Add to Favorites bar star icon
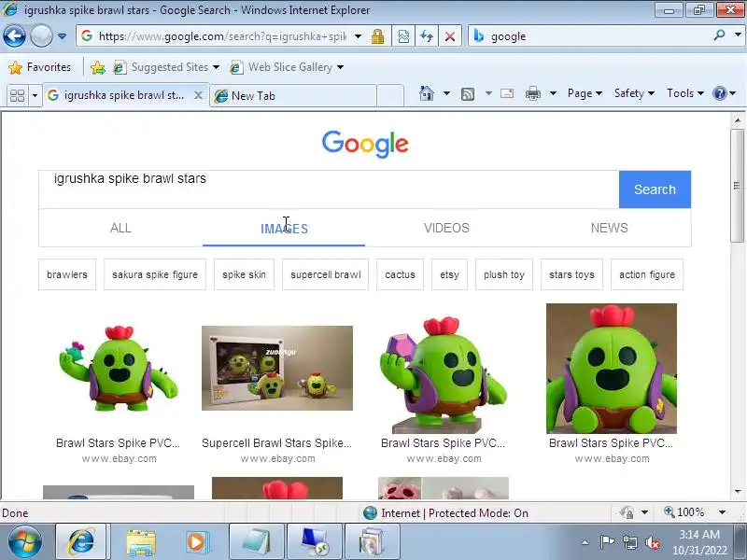This screenshot has height=560, width=747. pyautogui.click(x=98, y=67)
